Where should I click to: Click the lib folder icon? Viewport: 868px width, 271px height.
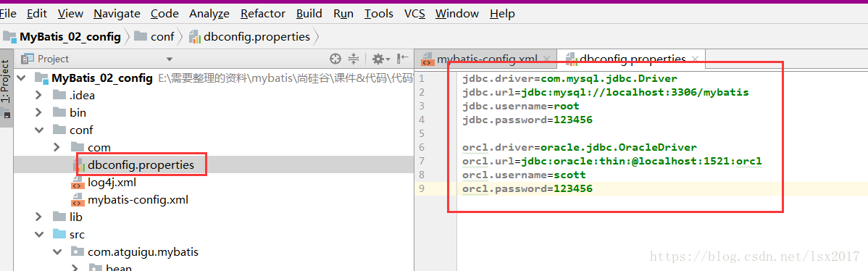tap(59, 217)
